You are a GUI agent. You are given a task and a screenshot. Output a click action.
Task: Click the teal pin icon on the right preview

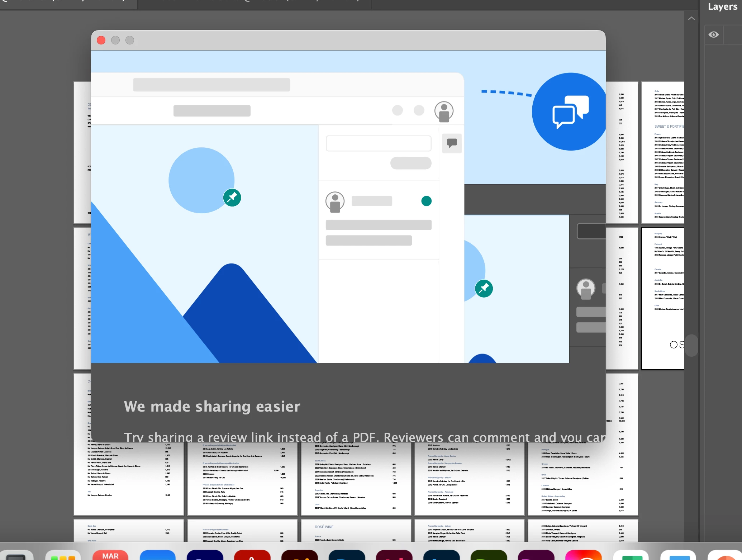tap(484, 288)
